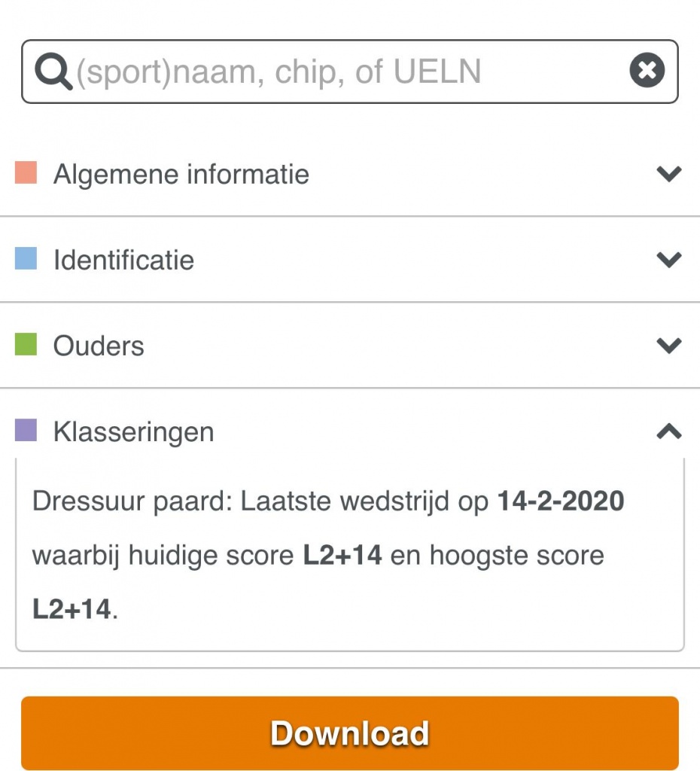
Task: Click the orange Download button
Action: tap(349, 733)
